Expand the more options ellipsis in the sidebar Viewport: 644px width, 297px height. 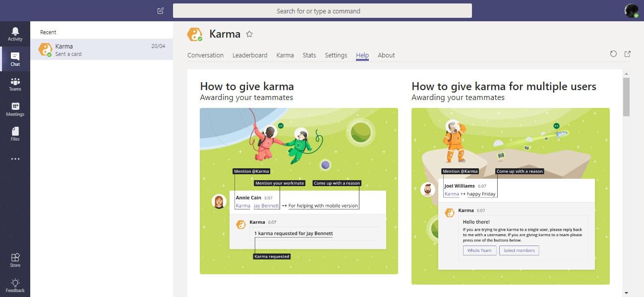(15, 158)
